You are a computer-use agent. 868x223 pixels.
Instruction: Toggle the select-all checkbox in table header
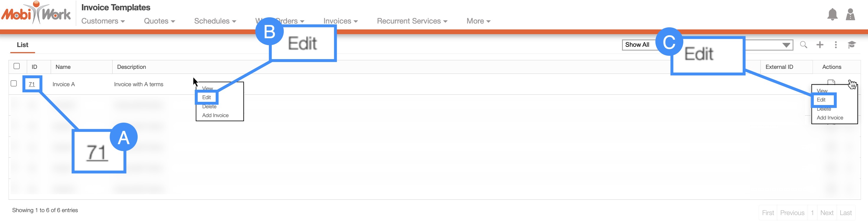(x=16, y=66)
